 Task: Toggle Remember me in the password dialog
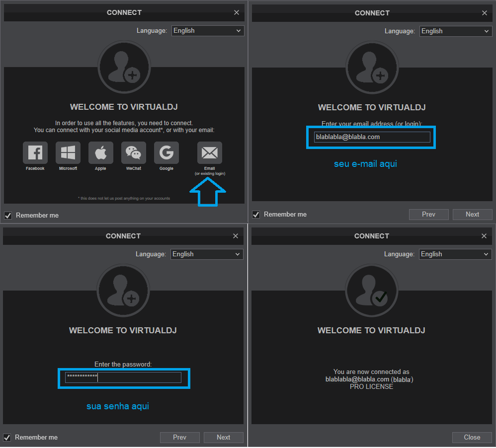(7, 438)
